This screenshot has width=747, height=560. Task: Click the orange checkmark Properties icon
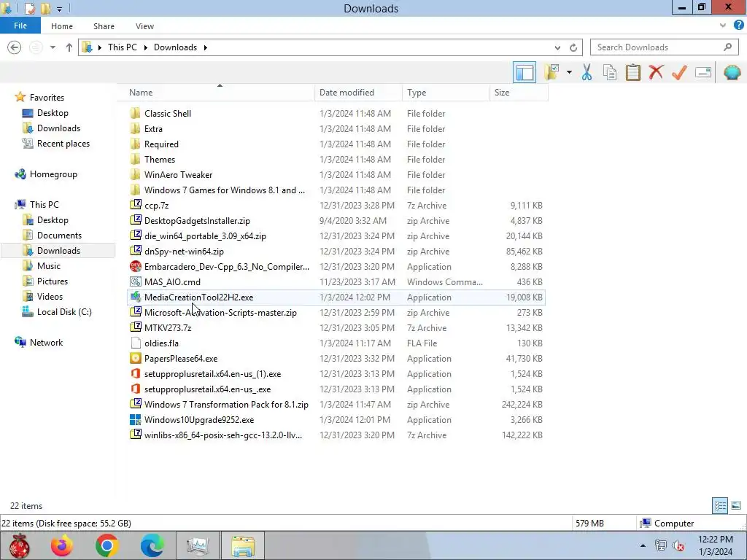point(679,72)
